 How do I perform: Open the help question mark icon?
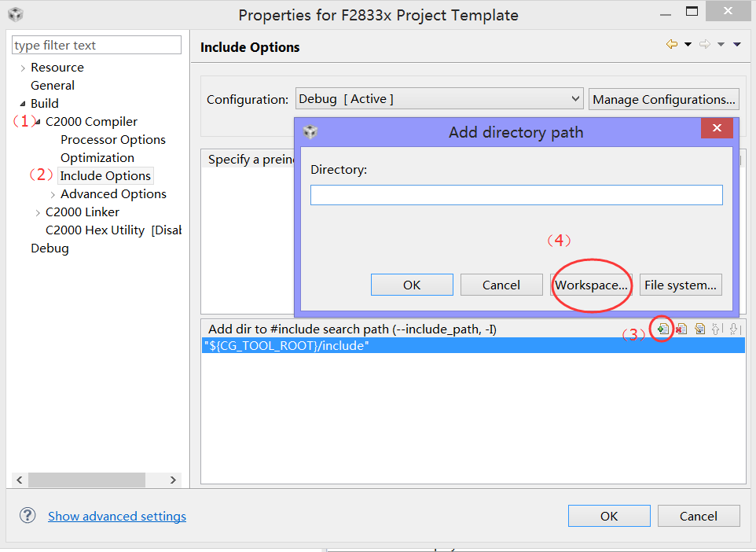(28, 516)
